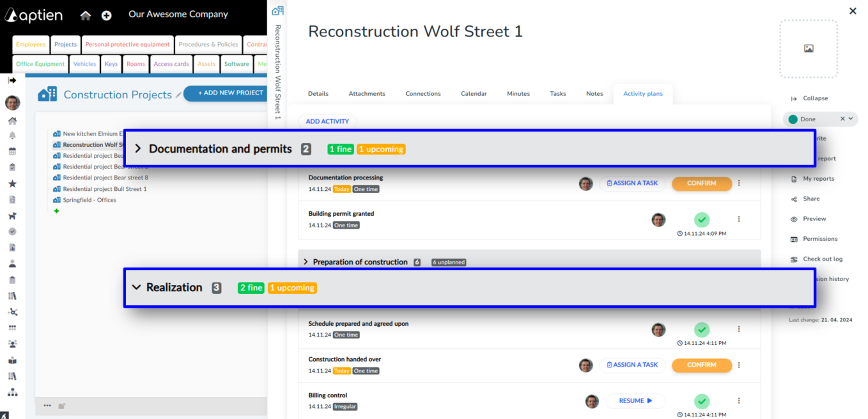868x419 pixels.
Task: Open the bell notifications icon in sidebar
Action: pos(12,136)
